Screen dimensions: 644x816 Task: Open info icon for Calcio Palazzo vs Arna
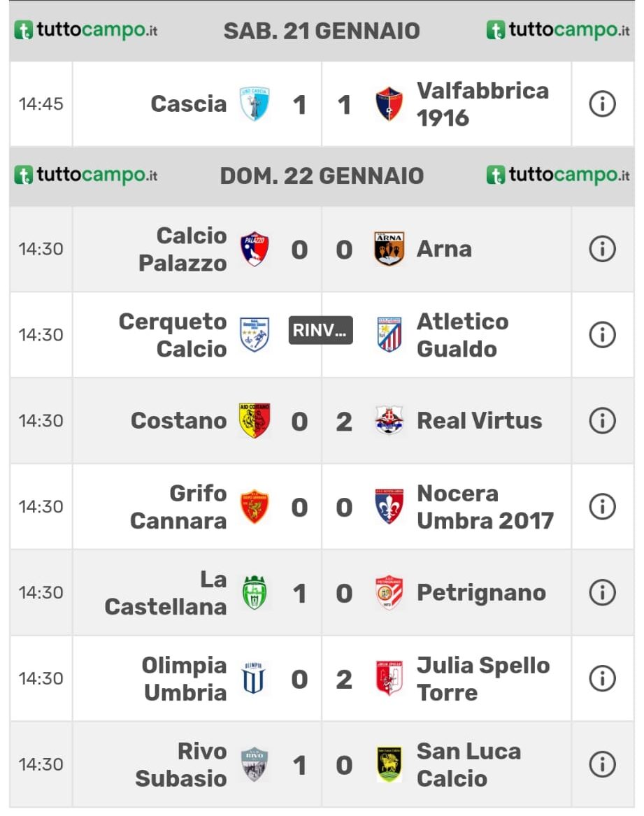point(602,250)
